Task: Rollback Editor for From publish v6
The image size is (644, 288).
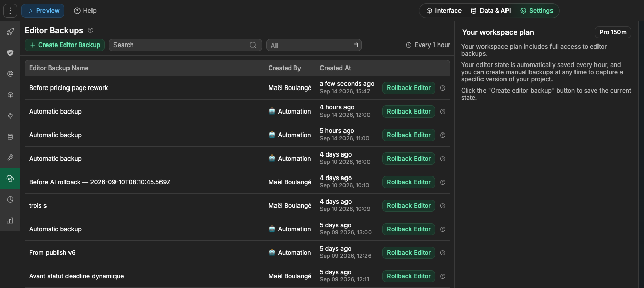Action: [x=409, y=253]
